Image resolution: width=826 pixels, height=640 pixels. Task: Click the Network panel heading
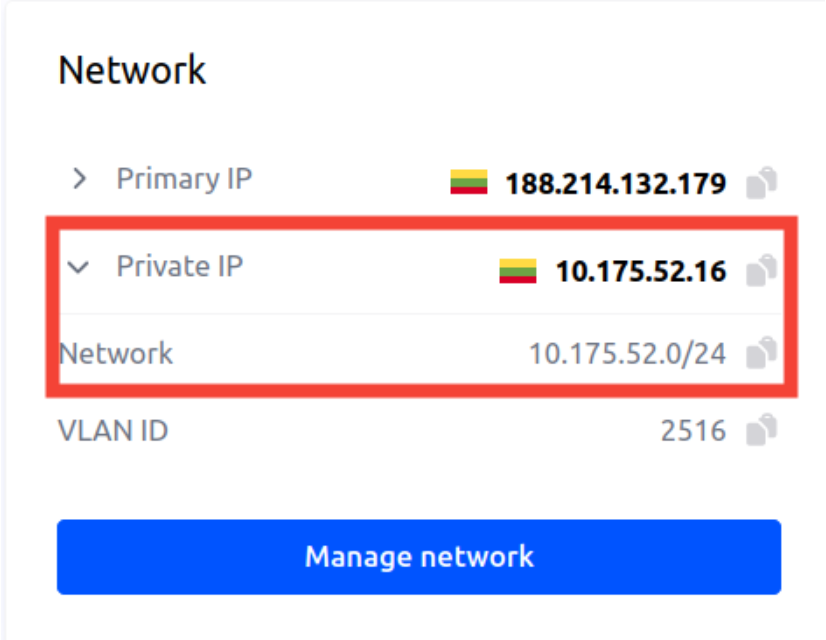132,70
